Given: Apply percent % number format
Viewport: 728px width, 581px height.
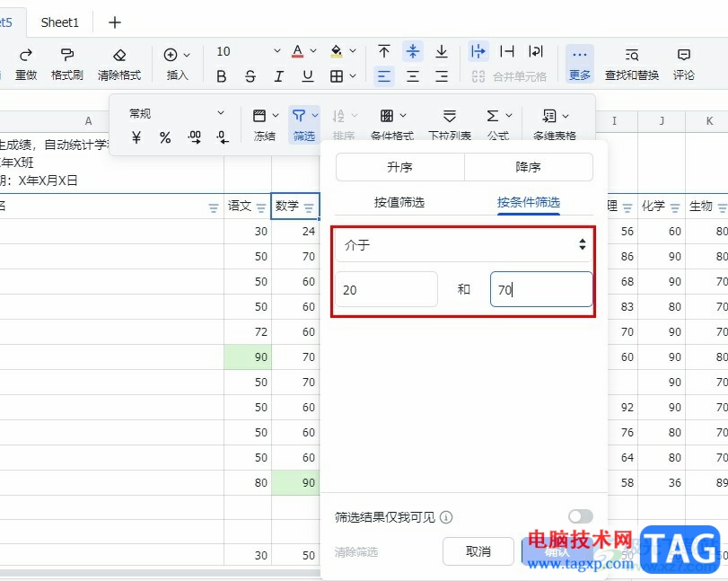Looking at the screenshot, I should click(x=165, y=137).
